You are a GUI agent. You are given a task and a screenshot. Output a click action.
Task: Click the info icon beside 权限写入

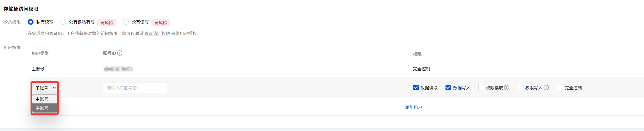click(546, 87)
